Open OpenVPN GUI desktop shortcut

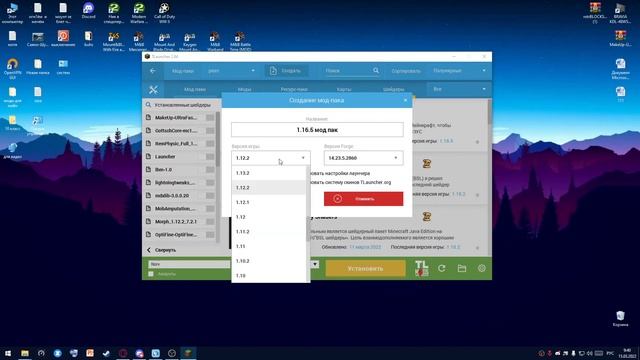tap(13, 69)
